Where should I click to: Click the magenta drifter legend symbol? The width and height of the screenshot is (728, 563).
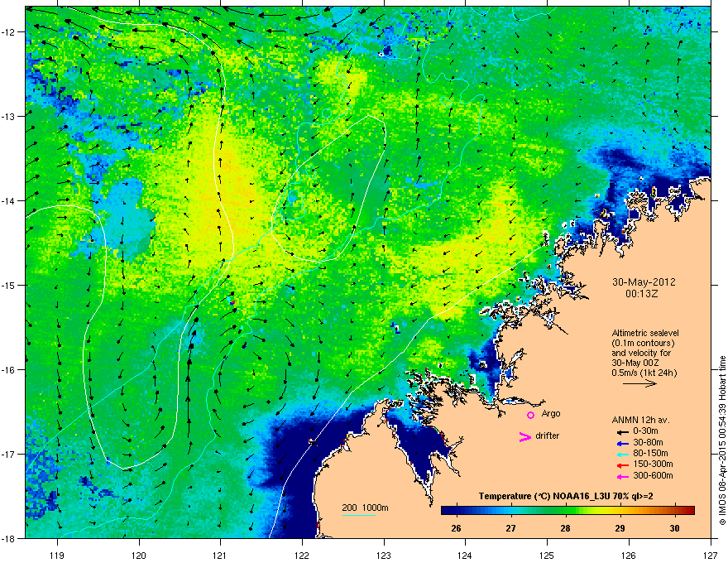point(524,436)
